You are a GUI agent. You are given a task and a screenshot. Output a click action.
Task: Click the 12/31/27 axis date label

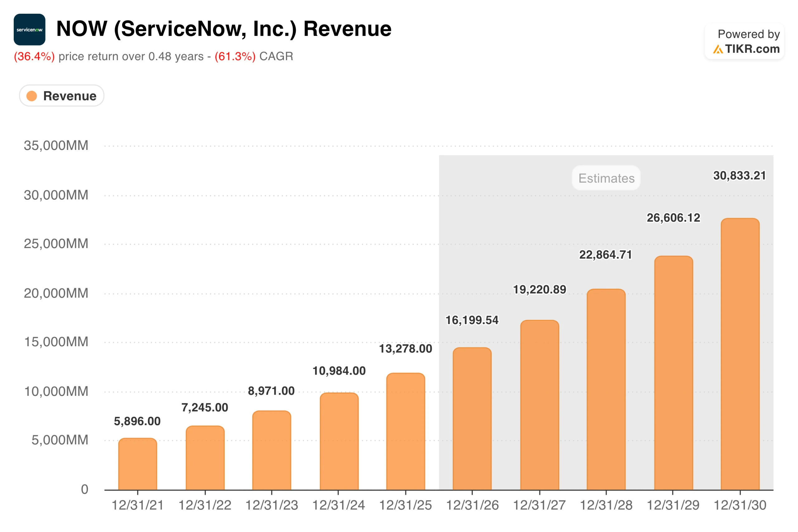[540, 505]
